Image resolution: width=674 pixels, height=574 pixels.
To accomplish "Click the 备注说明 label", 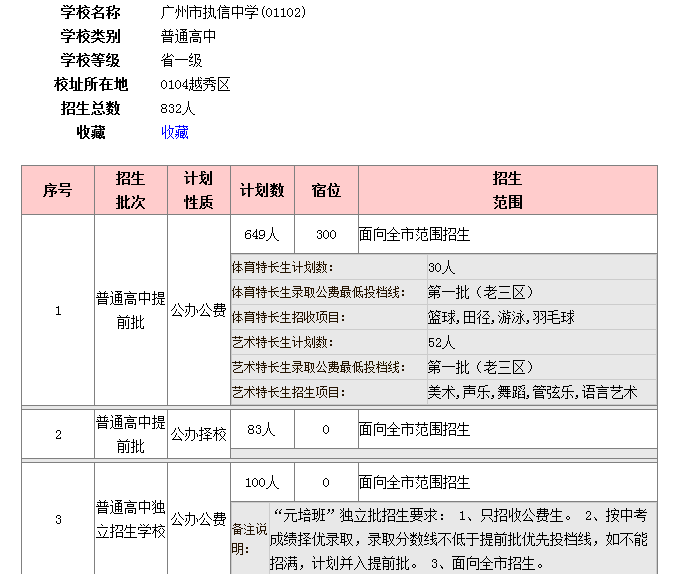I will coord(249,539).
